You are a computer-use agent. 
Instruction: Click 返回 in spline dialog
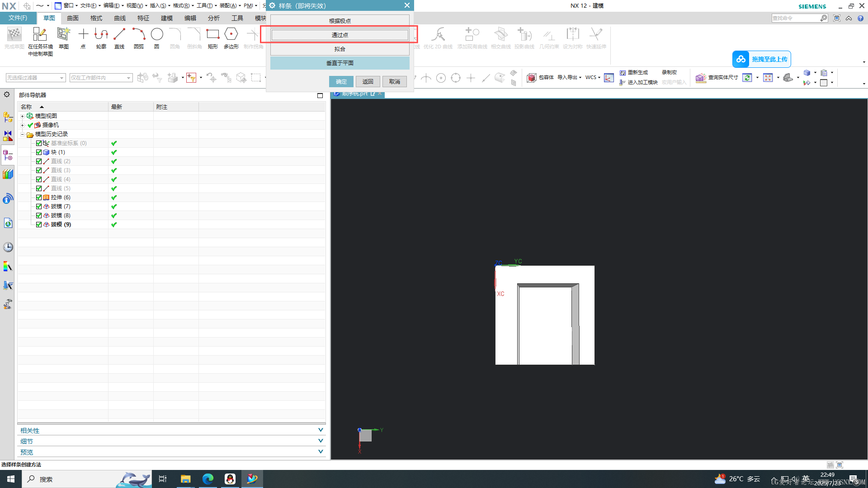[x=368, y=81]
